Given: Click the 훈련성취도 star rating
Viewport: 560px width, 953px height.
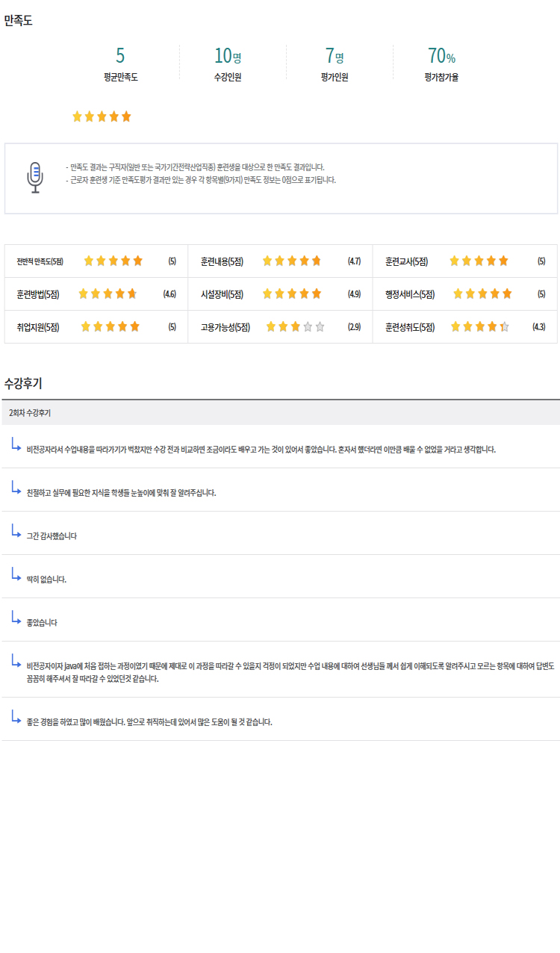Looking at the screenshot, I should pyautogui.click(x=480, y=327).
